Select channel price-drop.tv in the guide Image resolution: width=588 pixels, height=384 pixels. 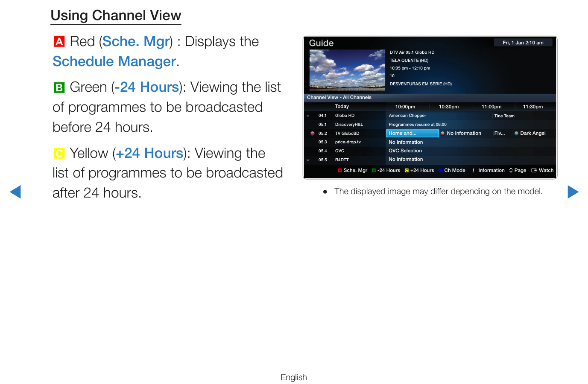point(348,142)
